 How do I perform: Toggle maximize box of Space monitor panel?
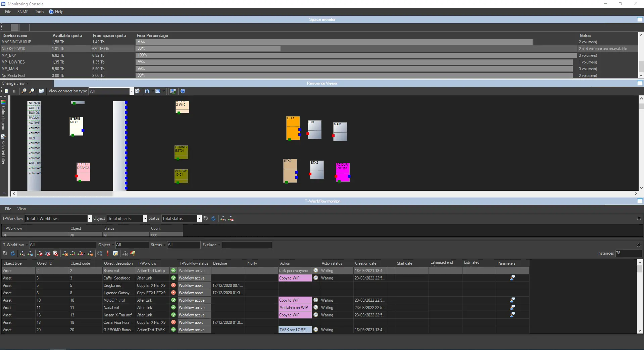(x=640, y=19)
